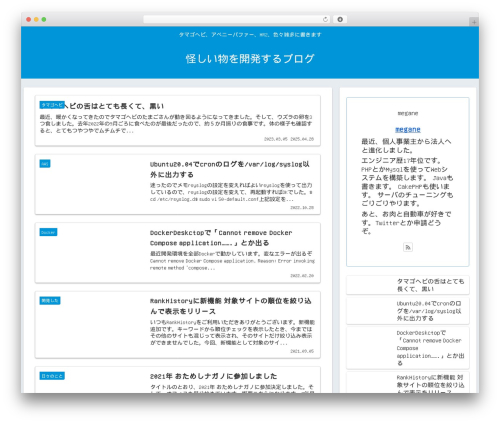Click the header tagline starting with タマゴヘビ、アベニーパファー

pos(250,35)
